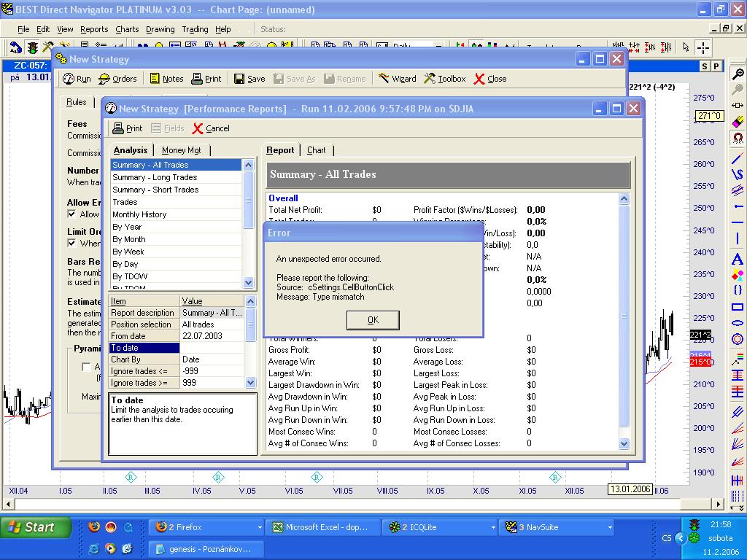Screen dimensions: 747x560
Task: Select the text annotation A tool
Action: (x=738, y=260)
